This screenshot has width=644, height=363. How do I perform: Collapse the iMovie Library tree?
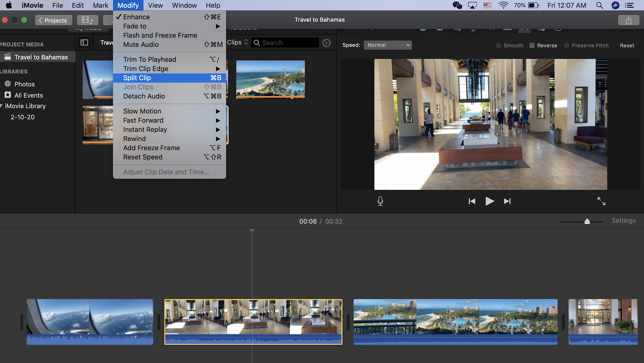click(x=2, y=106)
